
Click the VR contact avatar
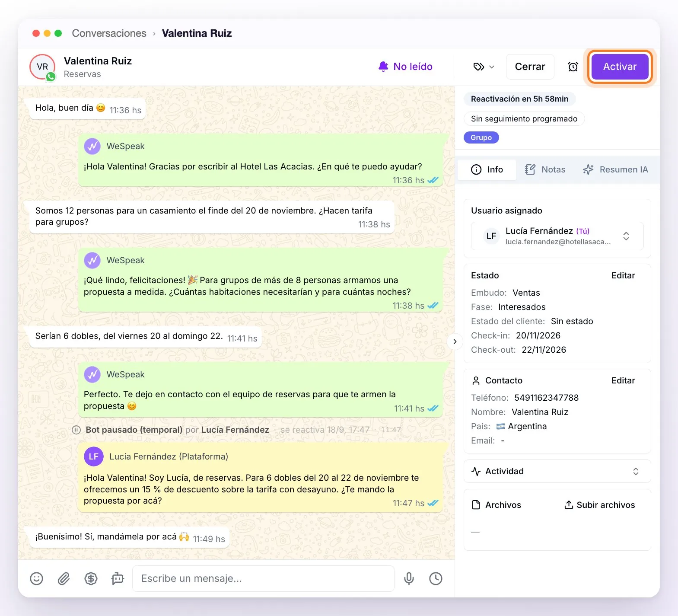(x=42, y=67)
